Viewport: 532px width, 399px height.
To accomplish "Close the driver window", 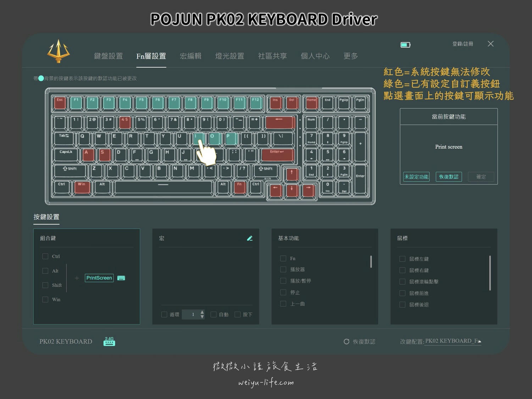I will coord(491,44).
